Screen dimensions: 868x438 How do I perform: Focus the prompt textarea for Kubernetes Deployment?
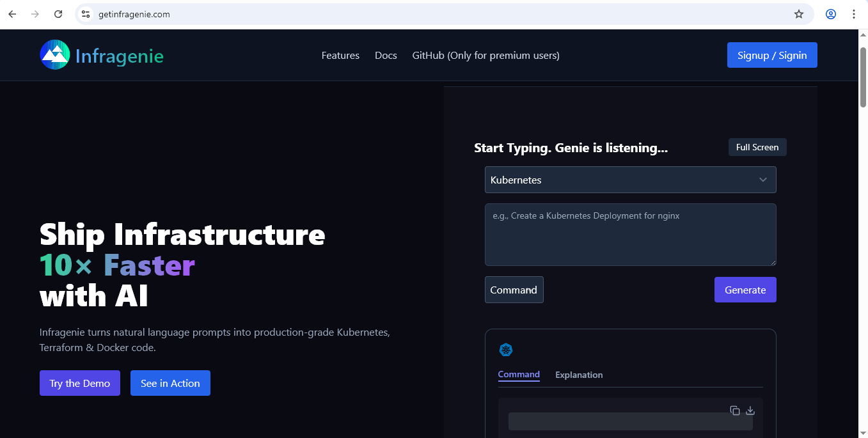(631, 235)
